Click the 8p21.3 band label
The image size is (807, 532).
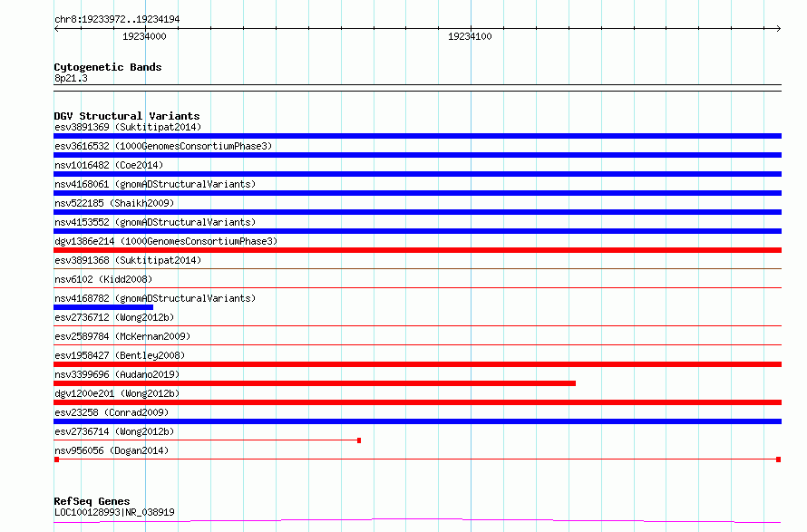pyautogui.click(x=71, y=78)
